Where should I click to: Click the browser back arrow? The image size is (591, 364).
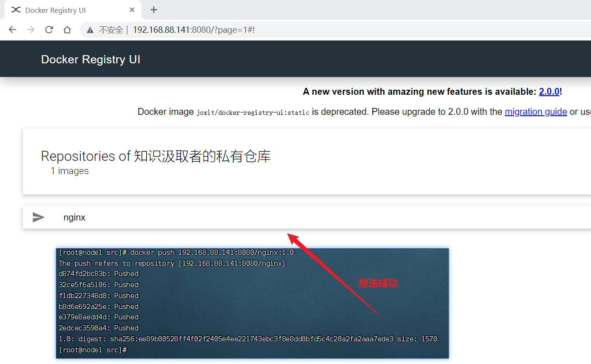click(12, 30)
